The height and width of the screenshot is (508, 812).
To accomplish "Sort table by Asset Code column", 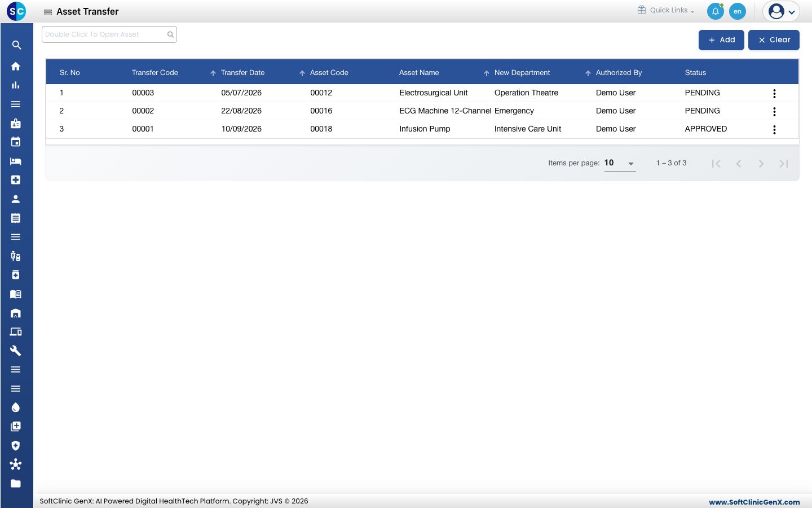I will [x=329, y=73].
